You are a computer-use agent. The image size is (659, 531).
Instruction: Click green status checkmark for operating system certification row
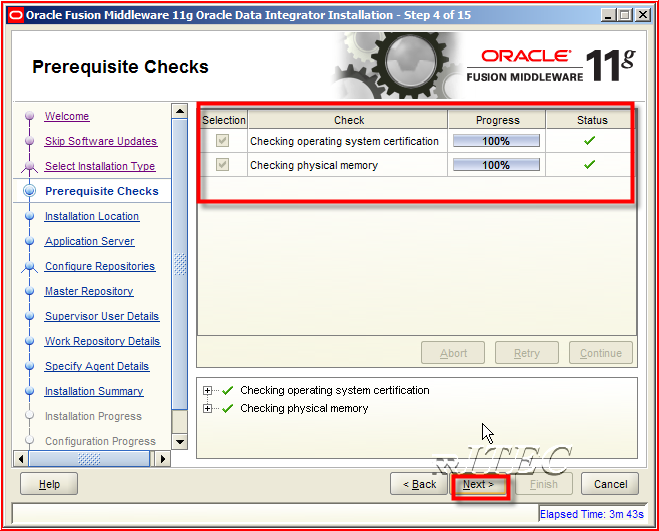tap(590, 141)
